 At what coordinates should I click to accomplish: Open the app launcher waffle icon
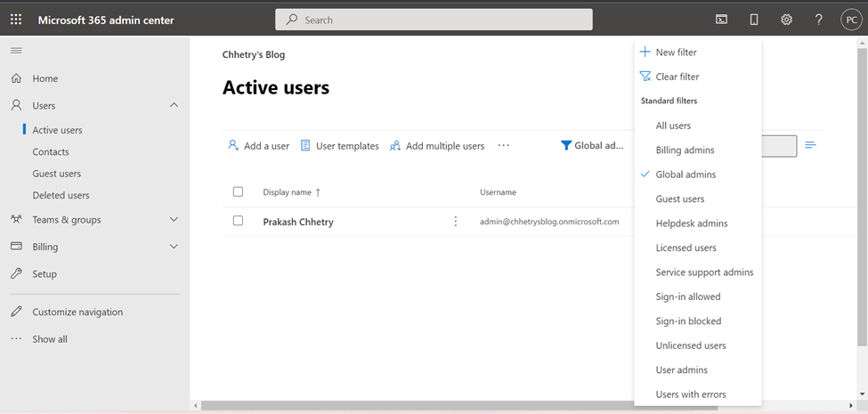pyautogui.click(x=16, y=20)
